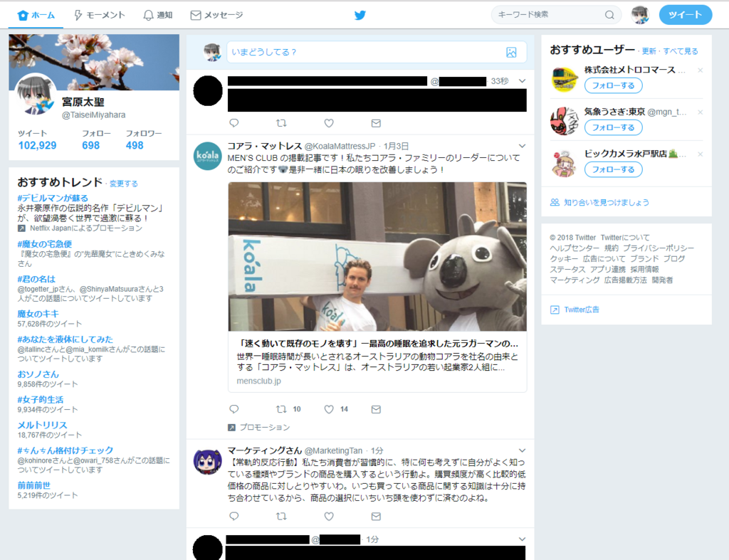729x560 pixels.
Task: Dismiss ビックカメラ水戸駅店 suggestion
Action: tap(701, 154)
